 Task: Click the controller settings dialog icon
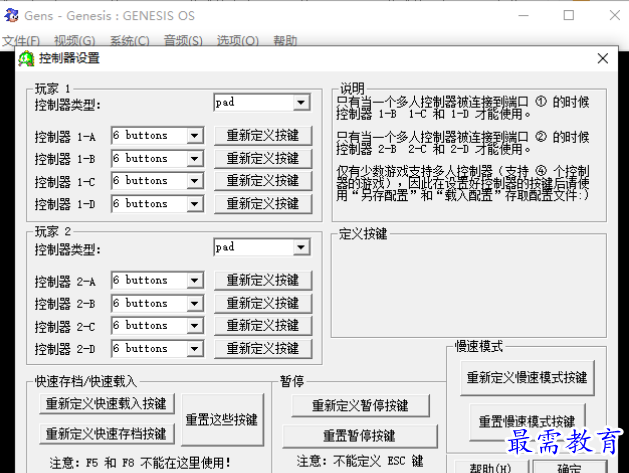tap(26, 59)
